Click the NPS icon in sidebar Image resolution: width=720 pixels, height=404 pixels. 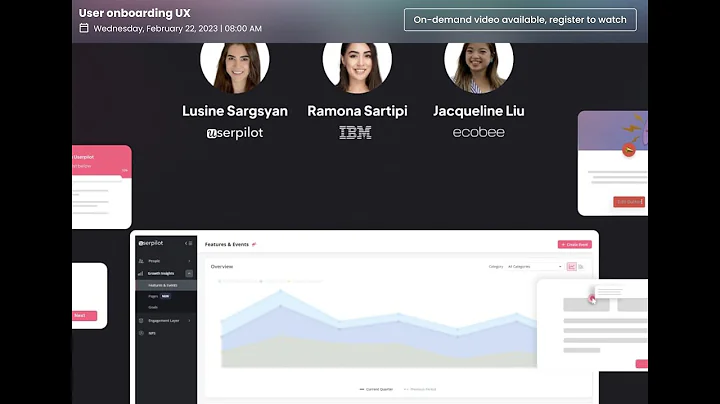(x=141, y=333)
